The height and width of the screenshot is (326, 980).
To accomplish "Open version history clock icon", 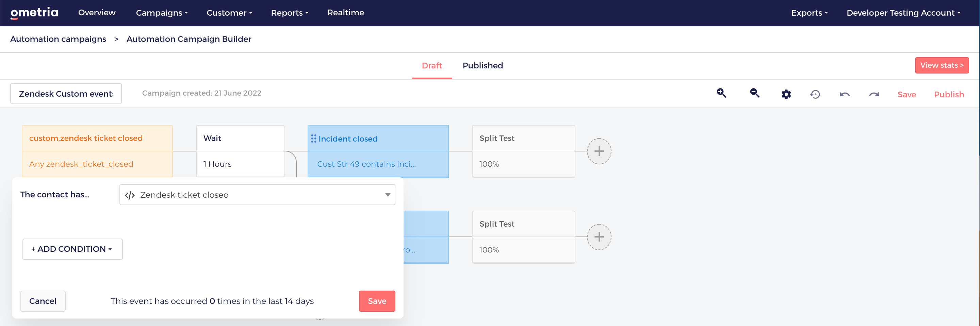I will click(815, 94).
